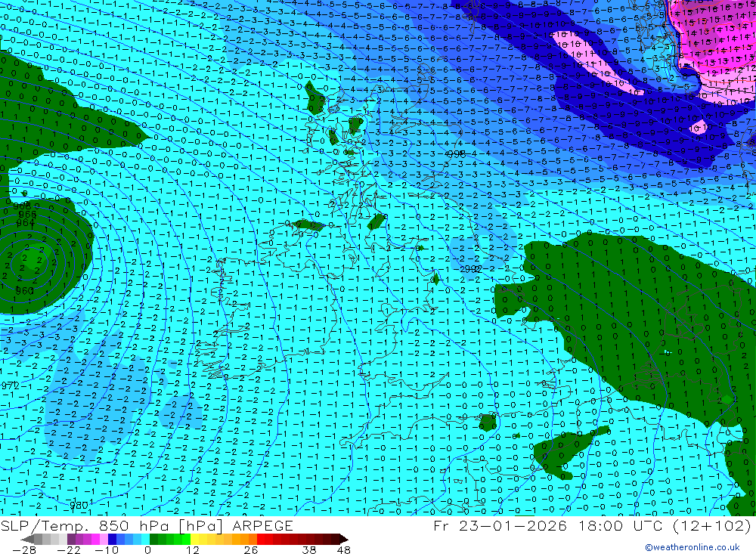Click the 992 isobar pressure label
Screen dimensions: 756x554
(470, 269)
